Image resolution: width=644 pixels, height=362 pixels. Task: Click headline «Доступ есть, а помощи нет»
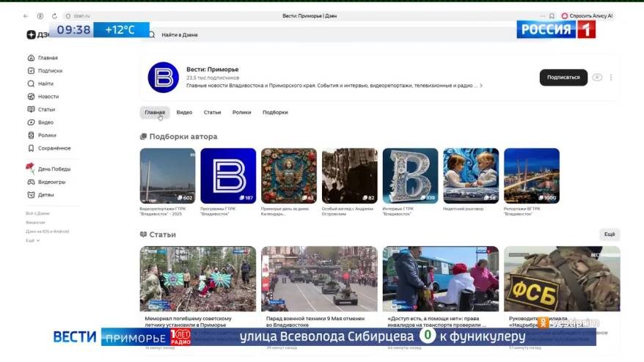point(436,322)
